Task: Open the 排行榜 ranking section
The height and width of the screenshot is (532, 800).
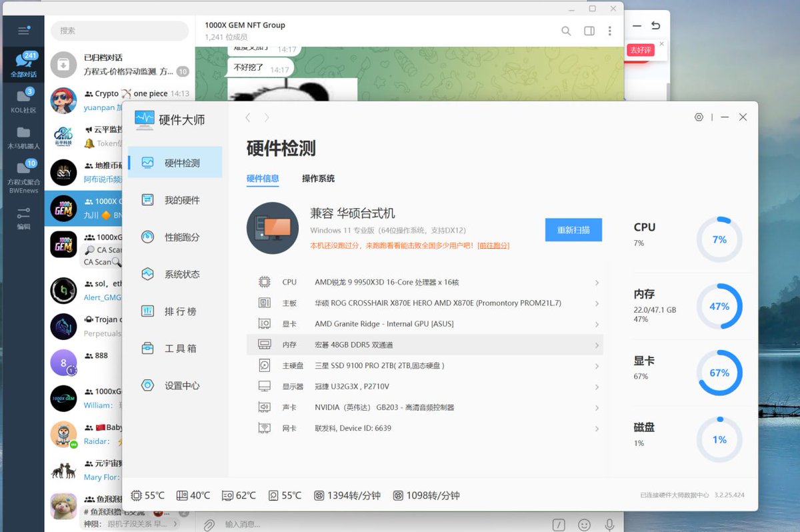Action: pyautogui.click(x=175, y=311)
